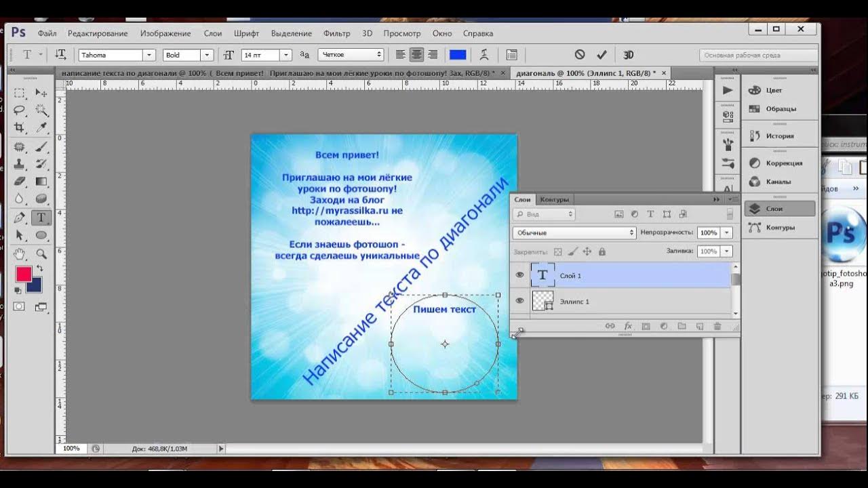Lock transparent pixels of layer
This screenshot has height=488, width=868.
coord(557,251)
